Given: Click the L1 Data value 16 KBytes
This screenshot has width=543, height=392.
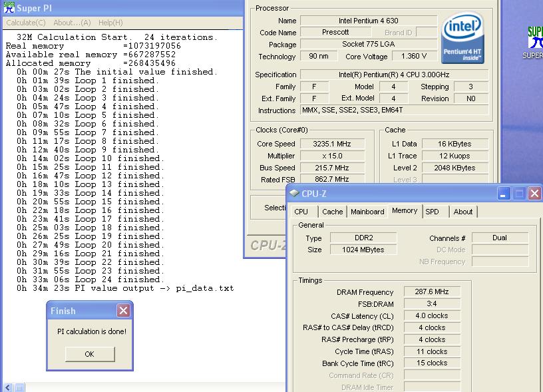Looking at the screenshot, I should [x=455, y=144].
